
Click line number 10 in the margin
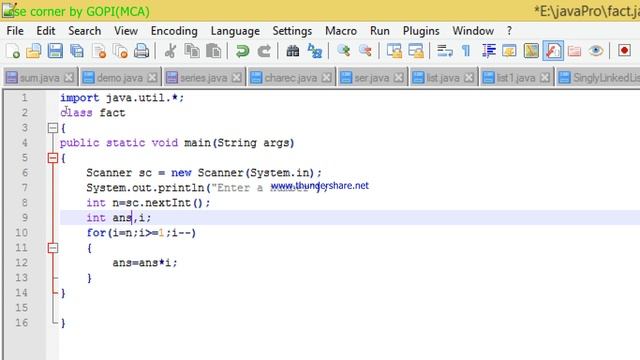pyautogui.click(x=22, y=233)
